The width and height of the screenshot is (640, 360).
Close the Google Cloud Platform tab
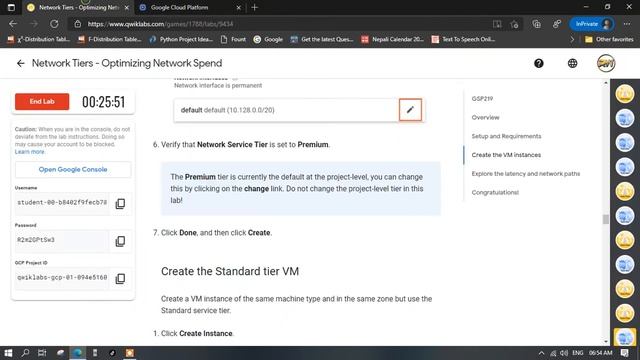point(239,7)
